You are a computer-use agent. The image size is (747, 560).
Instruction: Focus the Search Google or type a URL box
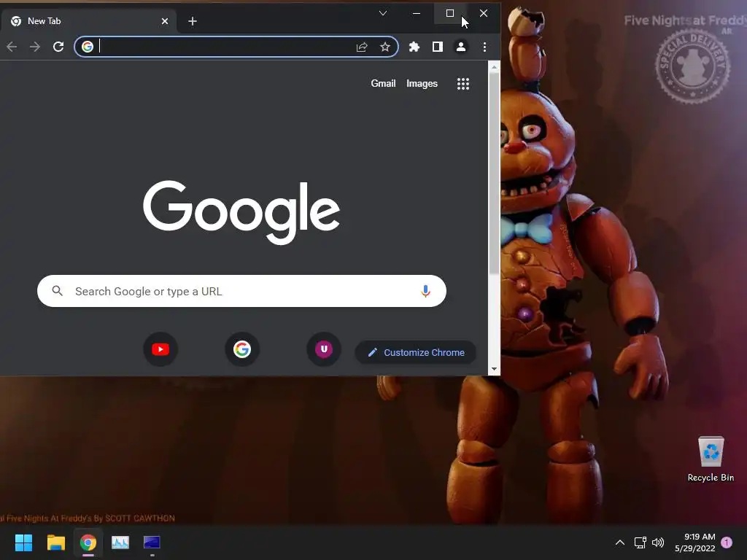(x=241, y=291)
